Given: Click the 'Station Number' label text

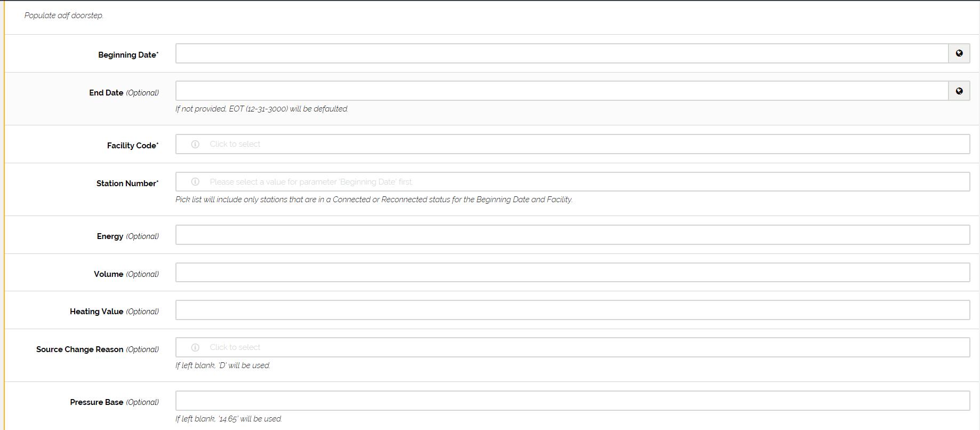Looking at the screenshot, I should tap(126, 184).
